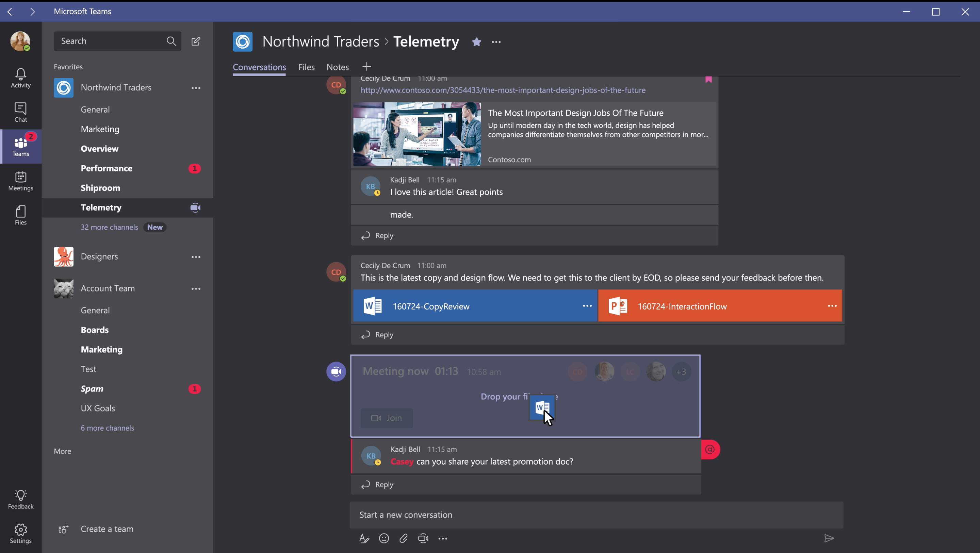
Task: Toggle the favorite star for Telemetry
Action: (x=476, y=41)
